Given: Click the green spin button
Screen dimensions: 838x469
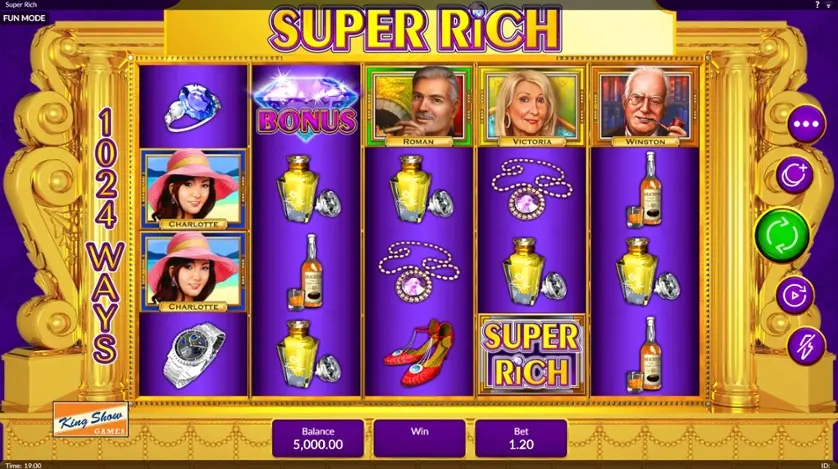Looking at the screenshot, I should pos(782,235).
